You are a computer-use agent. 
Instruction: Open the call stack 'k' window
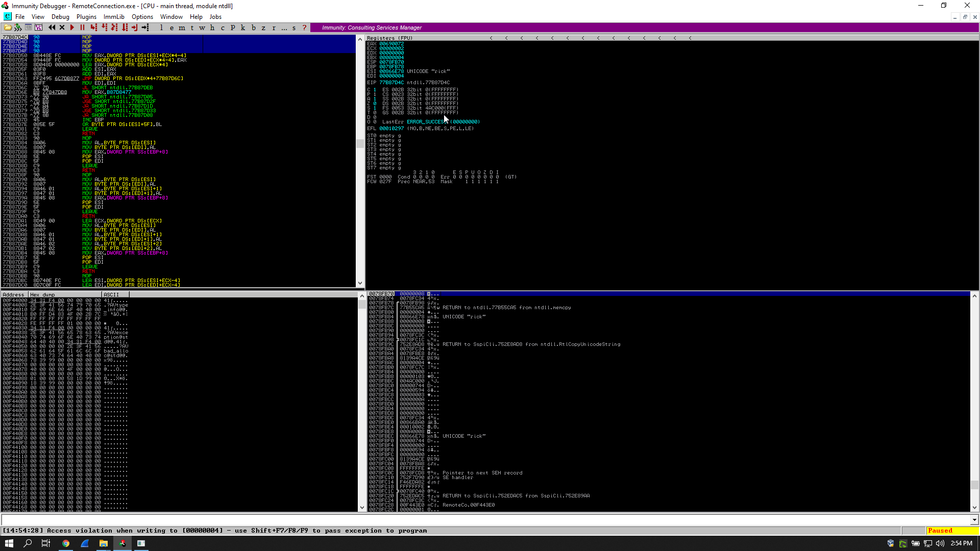point(243,28)
